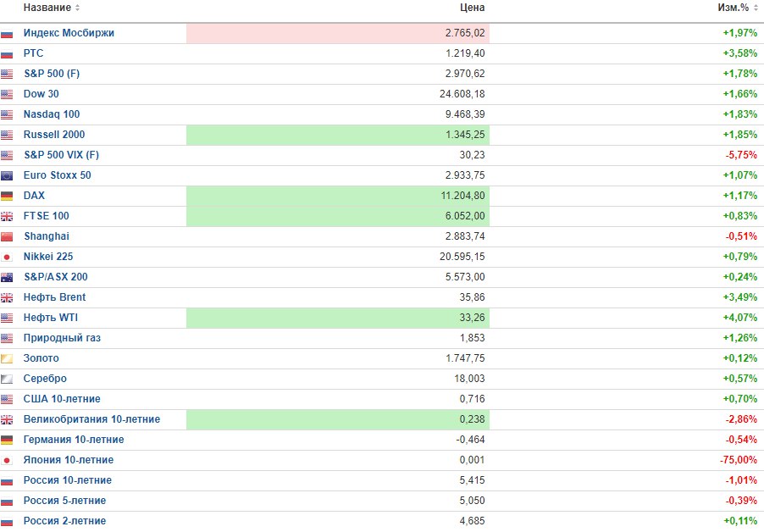Open the Russell 2000 link
The height and width of the screenshot is (532, 764).
(x=54, y=135)
